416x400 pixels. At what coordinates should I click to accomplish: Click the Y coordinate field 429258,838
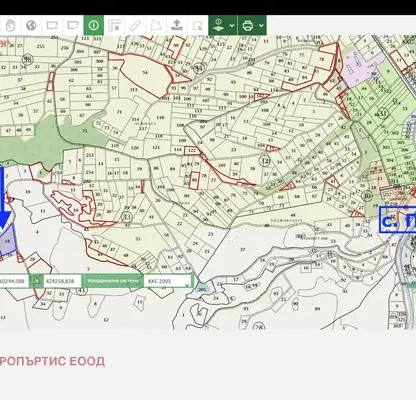coord(62,281)
